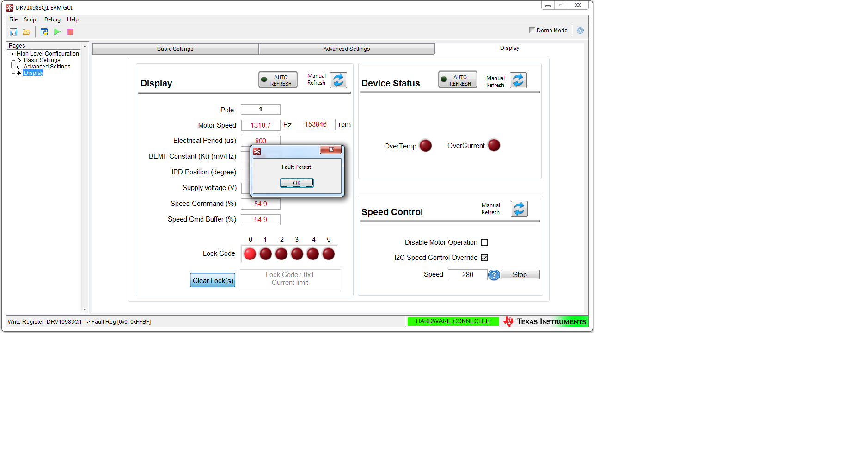Screen dimensions: 868x469
Task: Click Lock Code LED number 1
Action: [266, 254]
